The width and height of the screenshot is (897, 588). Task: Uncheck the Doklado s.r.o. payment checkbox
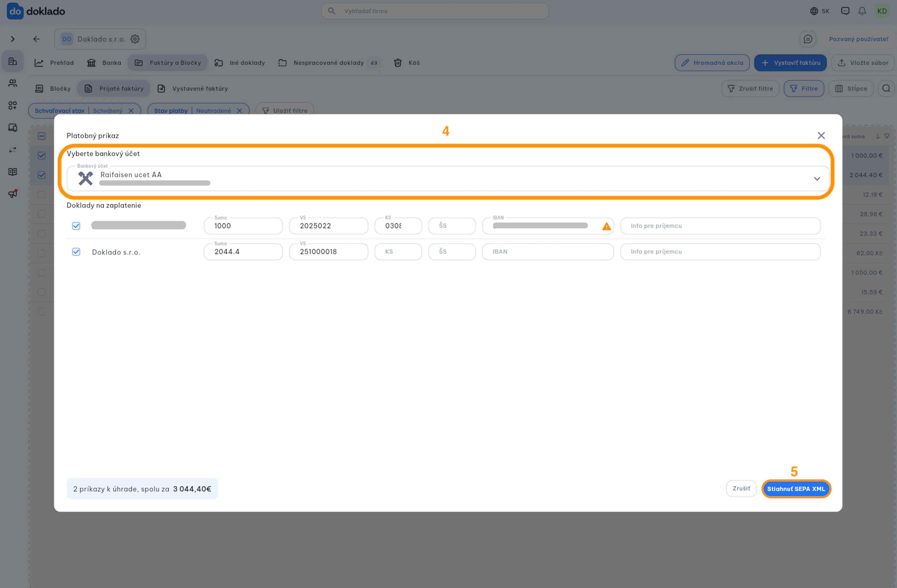click(x=76, y=252)
